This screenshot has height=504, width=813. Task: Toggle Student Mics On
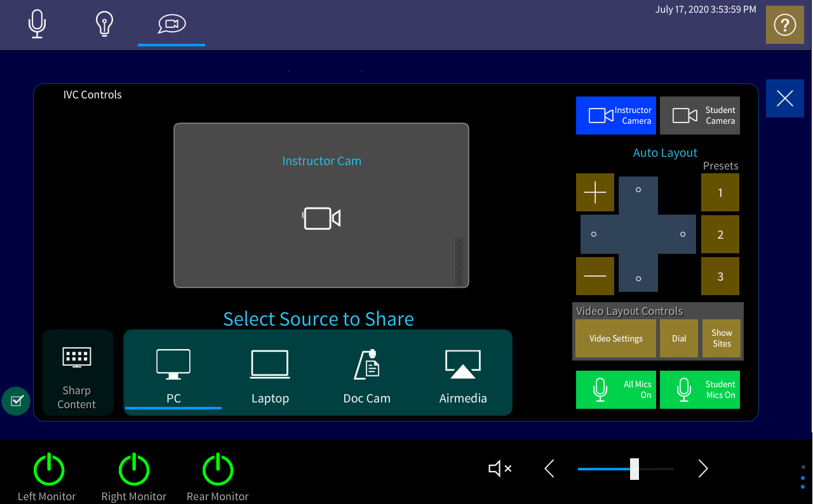point(699,389)
